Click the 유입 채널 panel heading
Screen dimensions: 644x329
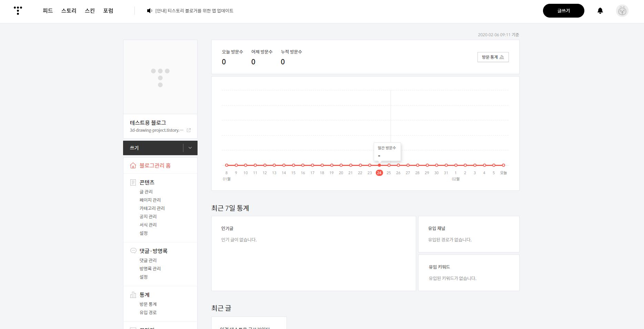click(437, 229)
